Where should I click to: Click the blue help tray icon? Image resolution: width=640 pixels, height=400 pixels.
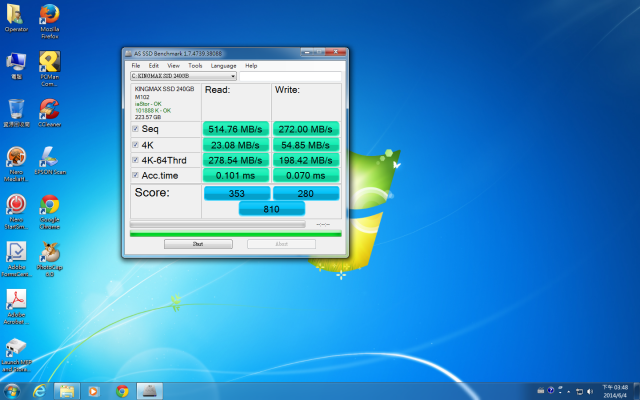click(551, 391)
